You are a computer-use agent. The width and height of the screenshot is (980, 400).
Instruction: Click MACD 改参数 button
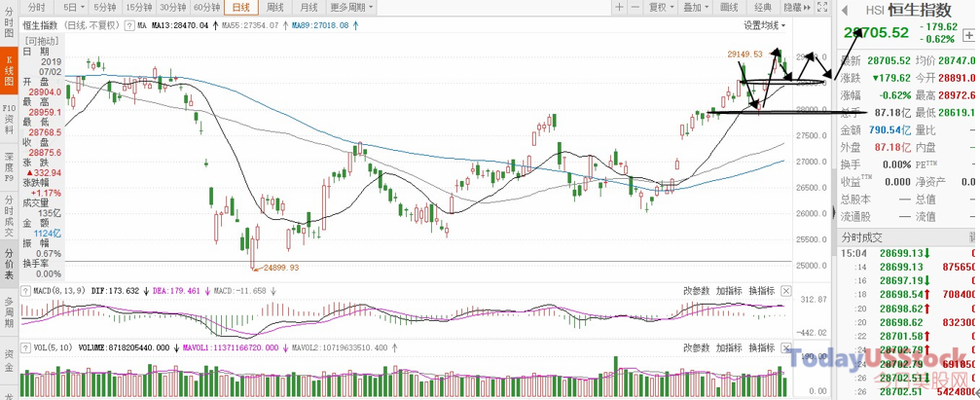point(696,291)
